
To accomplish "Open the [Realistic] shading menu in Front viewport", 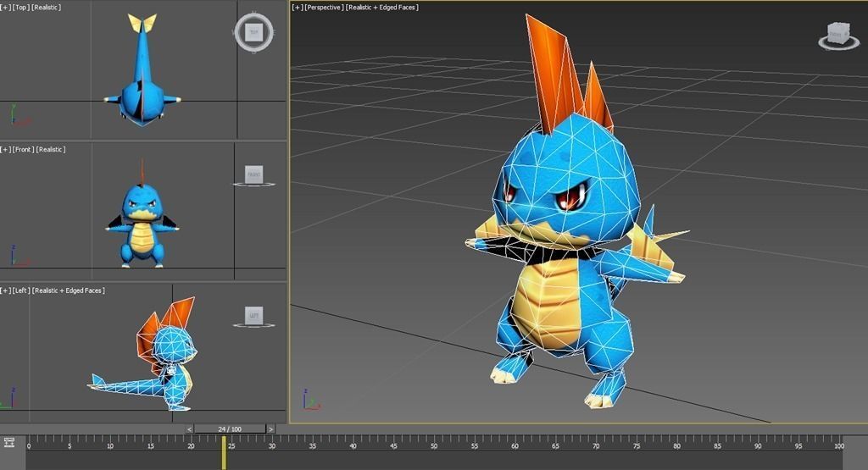I will click(51, 149).
